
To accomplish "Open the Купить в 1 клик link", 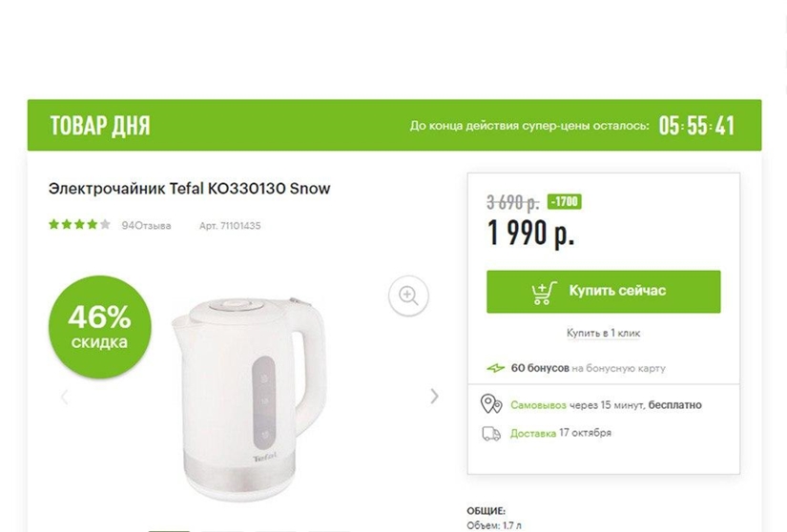I will 603,333.
